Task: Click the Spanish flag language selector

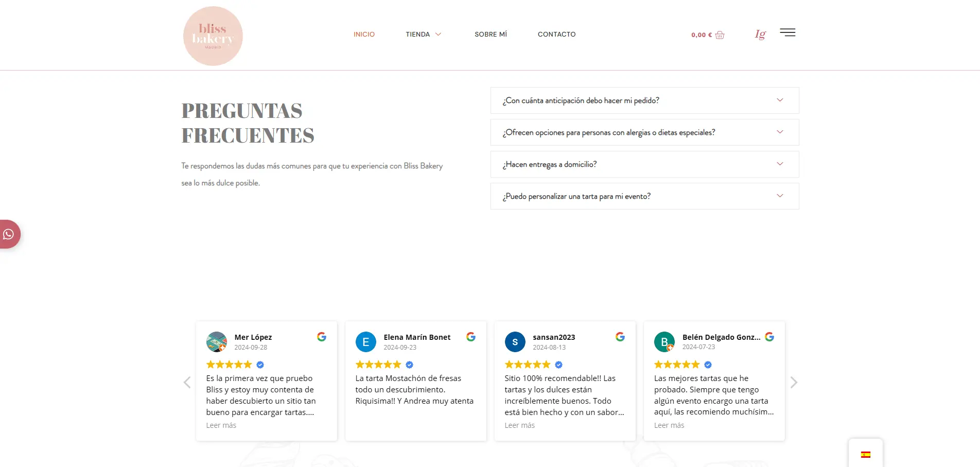Action: [x=866, y=455]
